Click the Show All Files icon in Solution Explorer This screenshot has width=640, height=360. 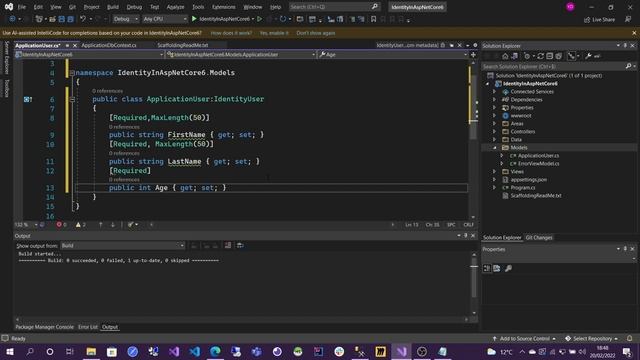click(558, 56)
